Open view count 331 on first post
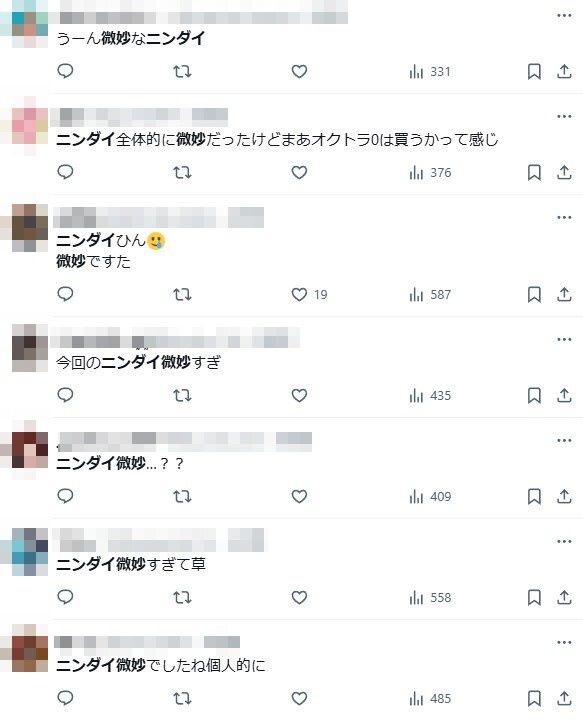The width and height of the screenshot is (583, 720). pyautogui.click(x=430, y=72)
